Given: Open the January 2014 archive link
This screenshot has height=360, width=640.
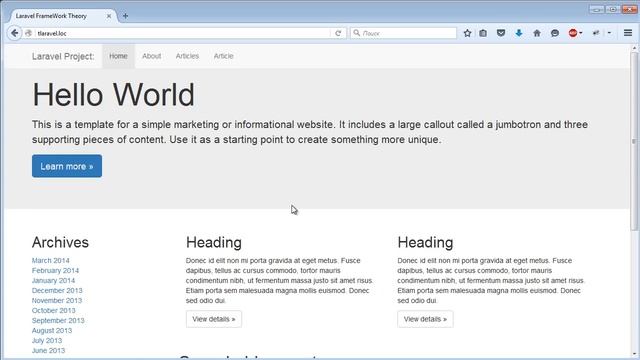Looking at the screenshot, I should (x=53, y=280).
